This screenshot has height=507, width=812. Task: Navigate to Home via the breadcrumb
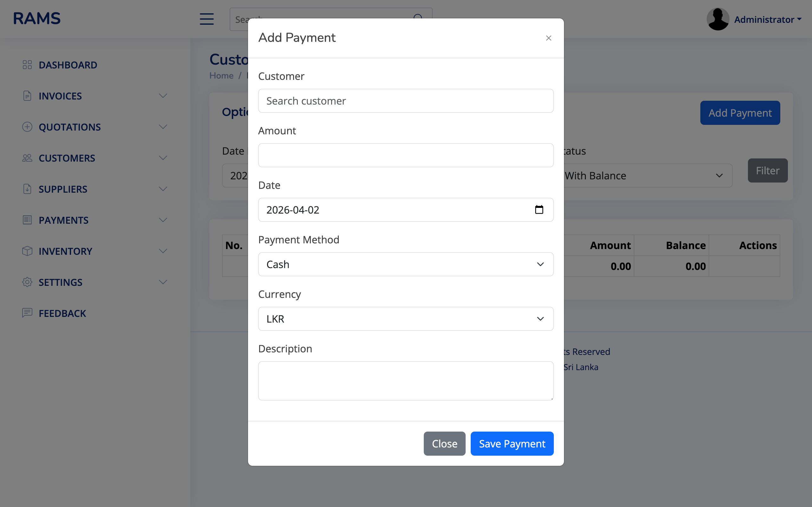[221, 75]
